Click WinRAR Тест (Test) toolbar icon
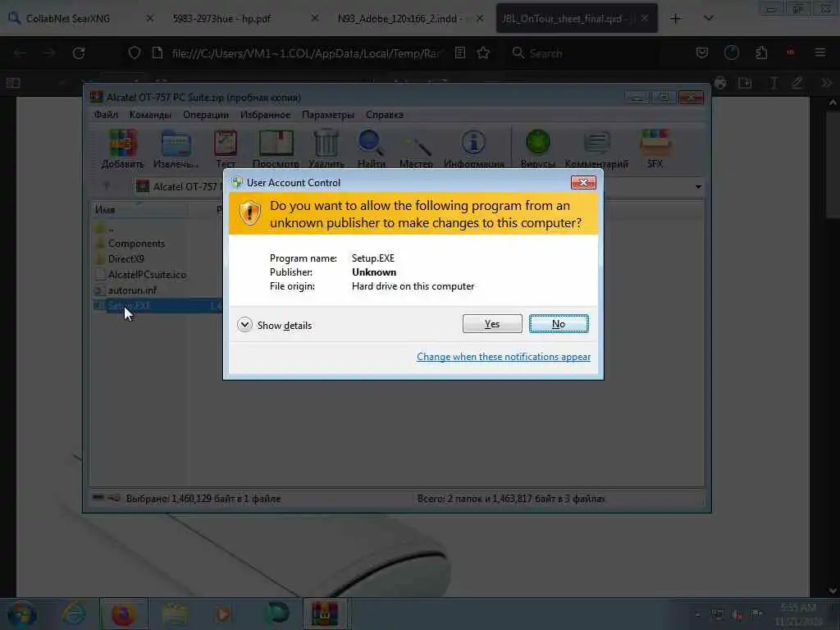 coord(226,149)
